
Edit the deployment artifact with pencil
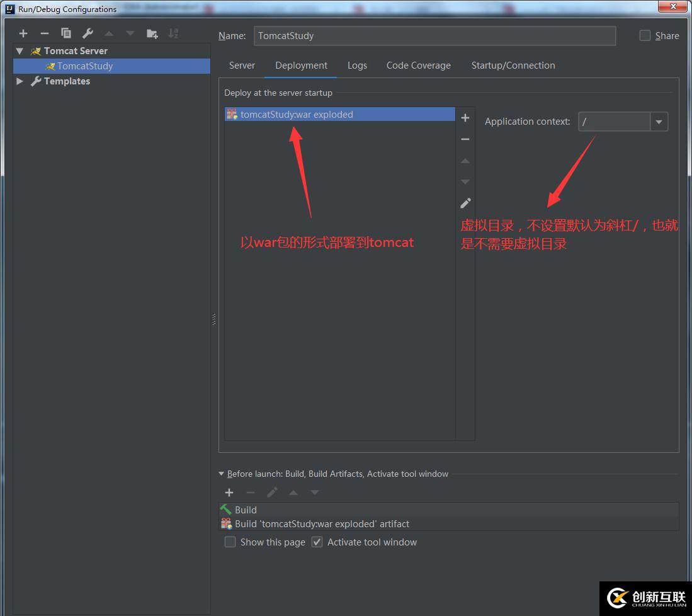tap(465, 203)
